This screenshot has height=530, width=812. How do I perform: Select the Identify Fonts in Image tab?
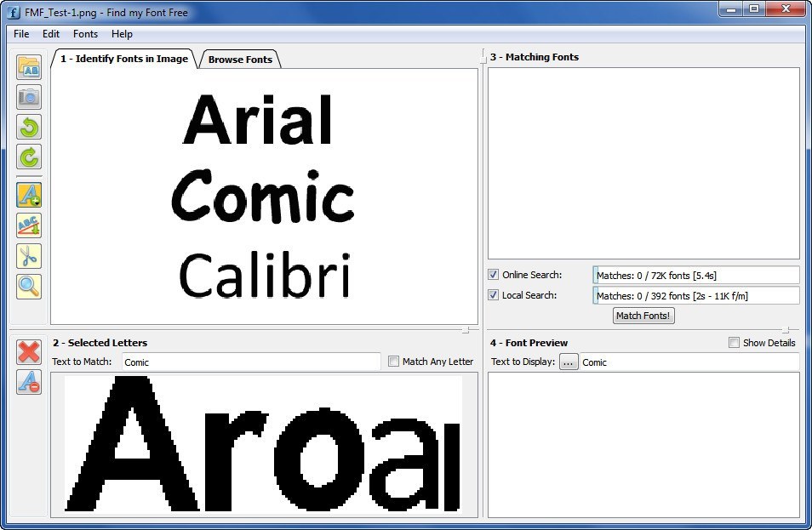[123, 59]
